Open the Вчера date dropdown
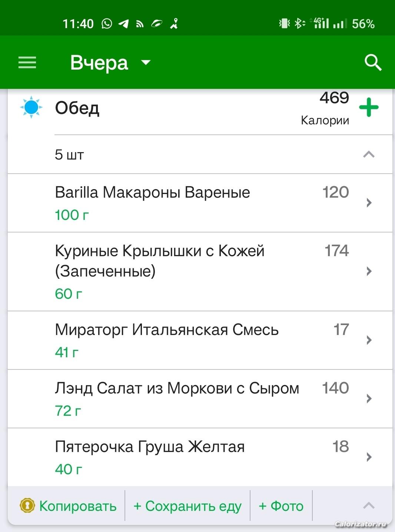Viewport: 395px width, 532px height. [x=110, y=63]
